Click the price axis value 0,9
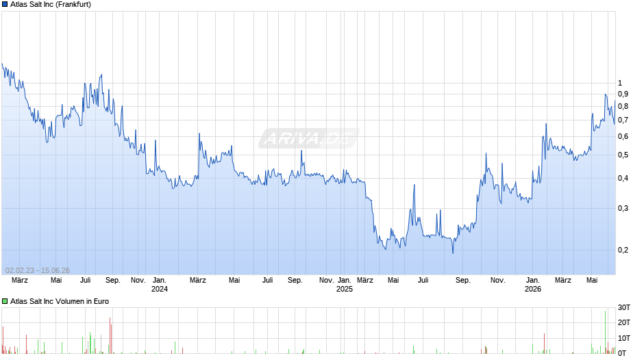The image size is (644, 360). tap(623, 94)
